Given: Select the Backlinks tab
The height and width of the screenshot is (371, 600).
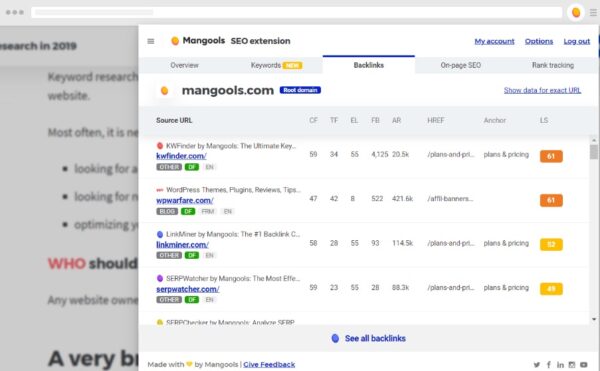Looking at the screenshot, I should pos(368,65).
